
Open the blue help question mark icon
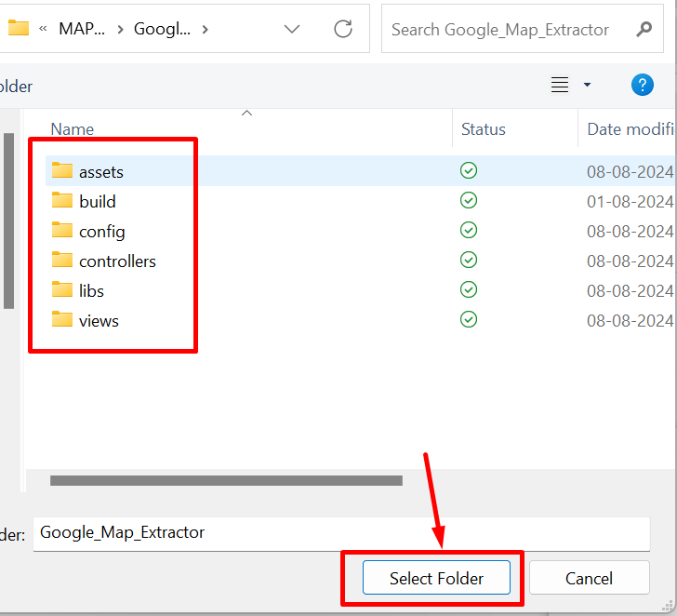click(643, 85)
